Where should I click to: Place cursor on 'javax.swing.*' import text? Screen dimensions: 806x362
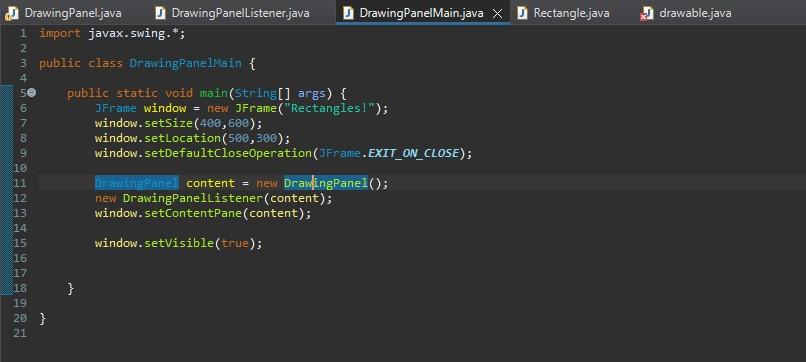pyautogui.click(x=133, y=33)
